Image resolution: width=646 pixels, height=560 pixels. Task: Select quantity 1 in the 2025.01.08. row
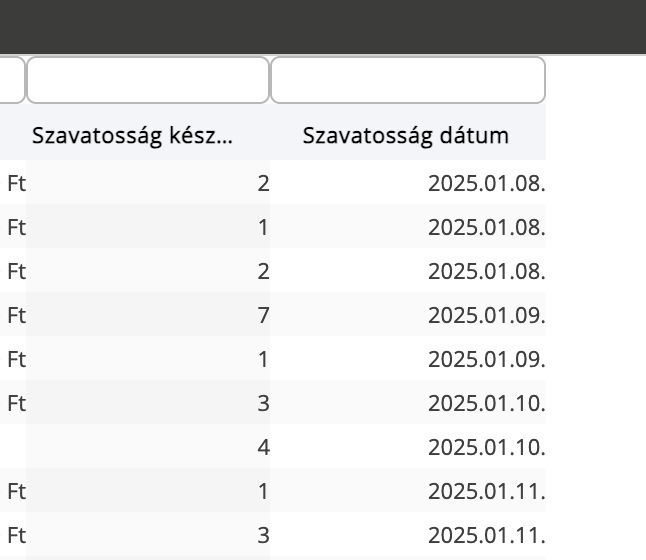click(x=147, y=227)
